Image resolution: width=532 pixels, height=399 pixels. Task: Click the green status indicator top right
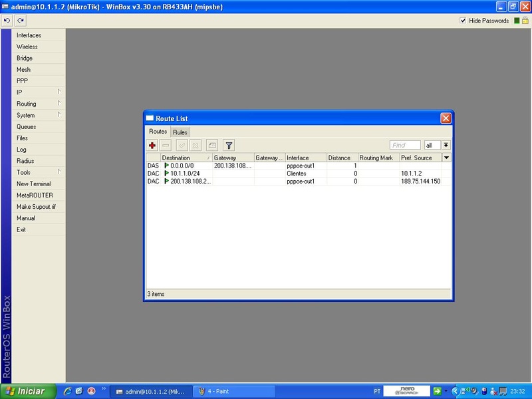pyautogui.click(x=517, y=21)
